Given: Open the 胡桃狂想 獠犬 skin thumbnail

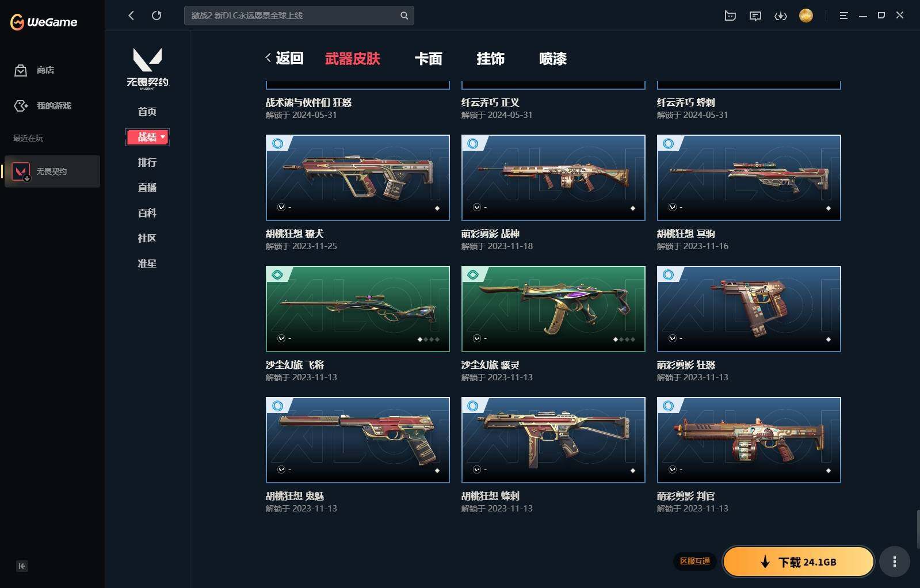Looking at the screenshot, I should [x=358, y=178].
